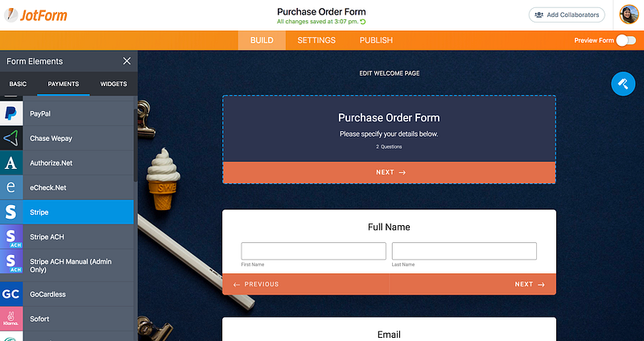This screenshot has height=341, width=644.
Task: Click Add Collaborators button
Action: (567, 14)
